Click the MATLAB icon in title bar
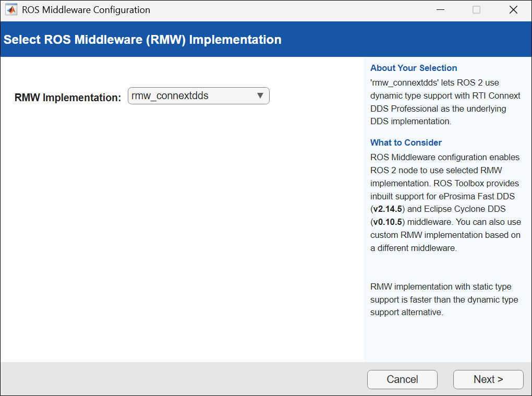Screen dimensions: 532x396 [11, 10]
